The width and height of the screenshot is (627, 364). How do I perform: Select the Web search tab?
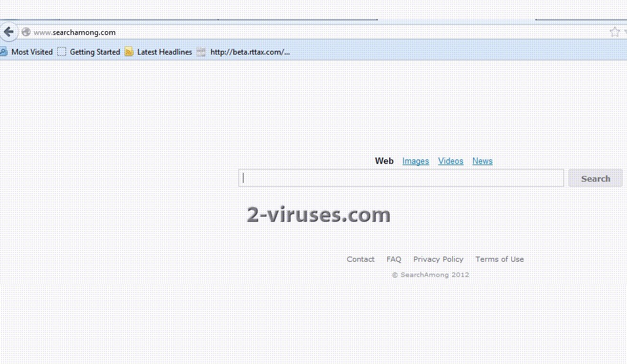pyautogui.click(x=384, y=161)
